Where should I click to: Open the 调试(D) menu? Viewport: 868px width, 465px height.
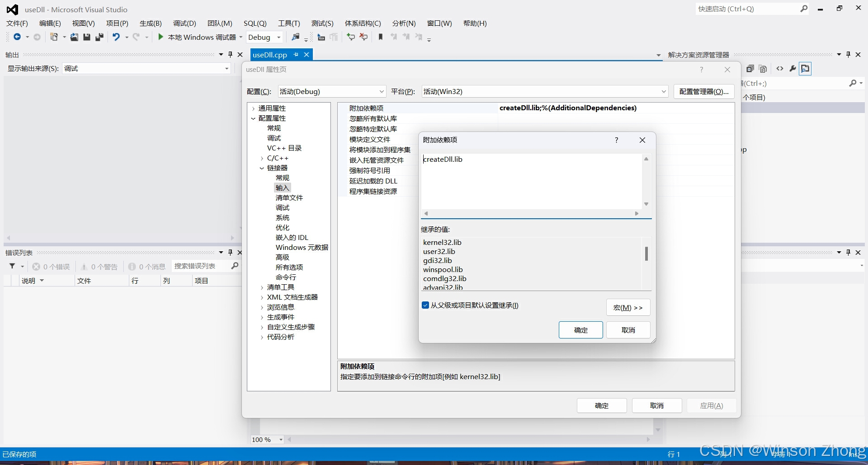coord(184,23)
